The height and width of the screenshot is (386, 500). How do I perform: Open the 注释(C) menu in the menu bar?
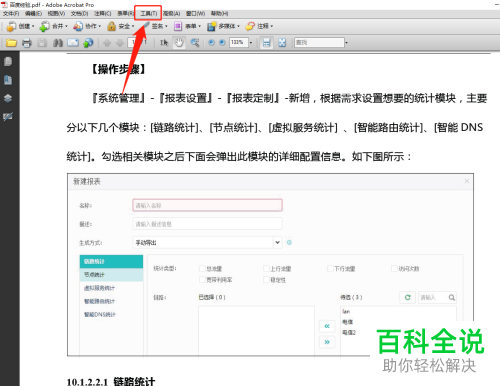coord(102,14)
